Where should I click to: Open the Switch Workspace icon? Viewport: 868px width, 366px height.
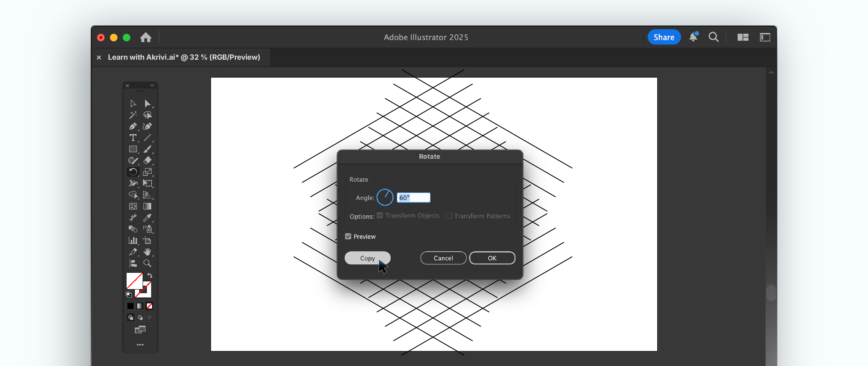pos(765,37)
